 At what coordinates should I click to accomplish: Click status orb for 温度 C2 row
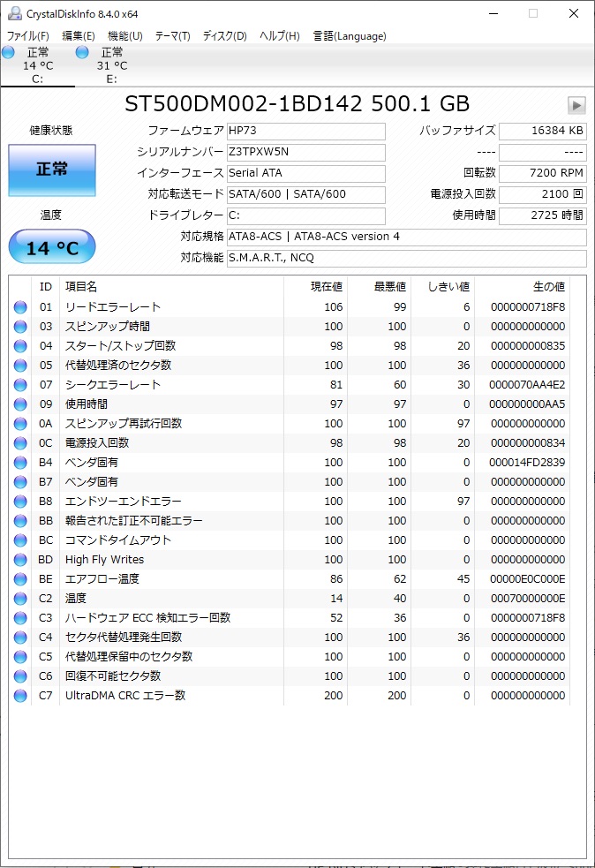pos(20,599)
